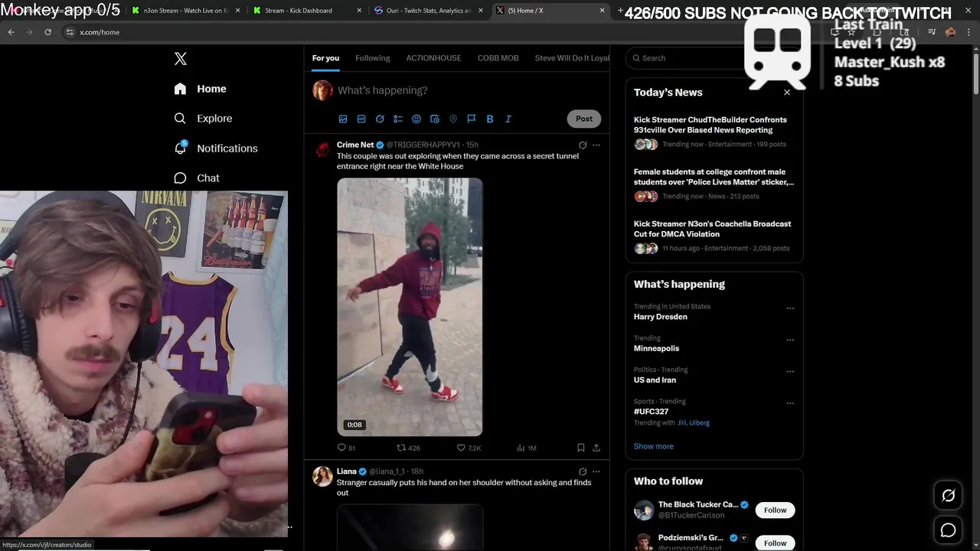Open the Jiri trend link
The height and width of the screenshot is (551, 980).
pos(681,422)
